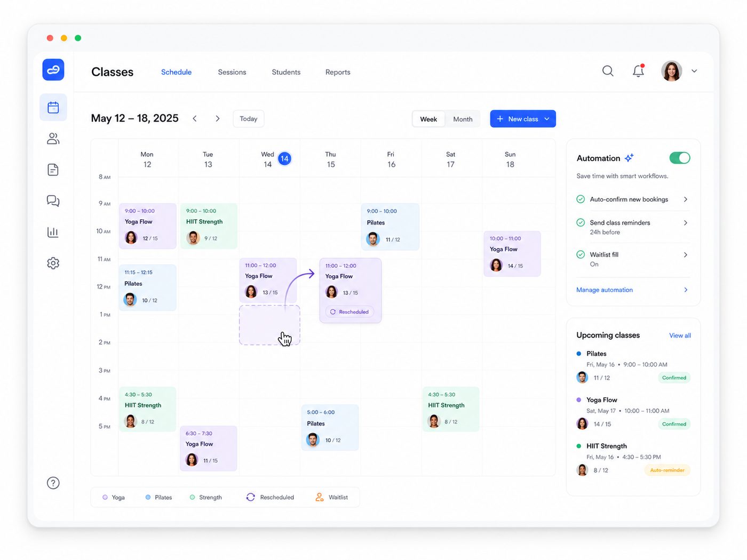Click the Yoga purple legend dot
The width and height of the screenshot is (747, 560).
105,497
